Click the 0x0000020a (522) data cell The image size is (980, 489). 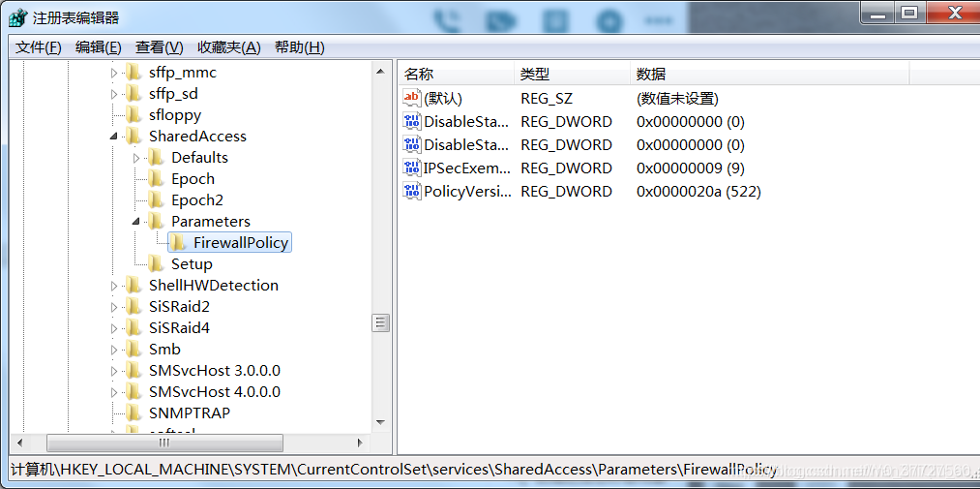point(698,192)
